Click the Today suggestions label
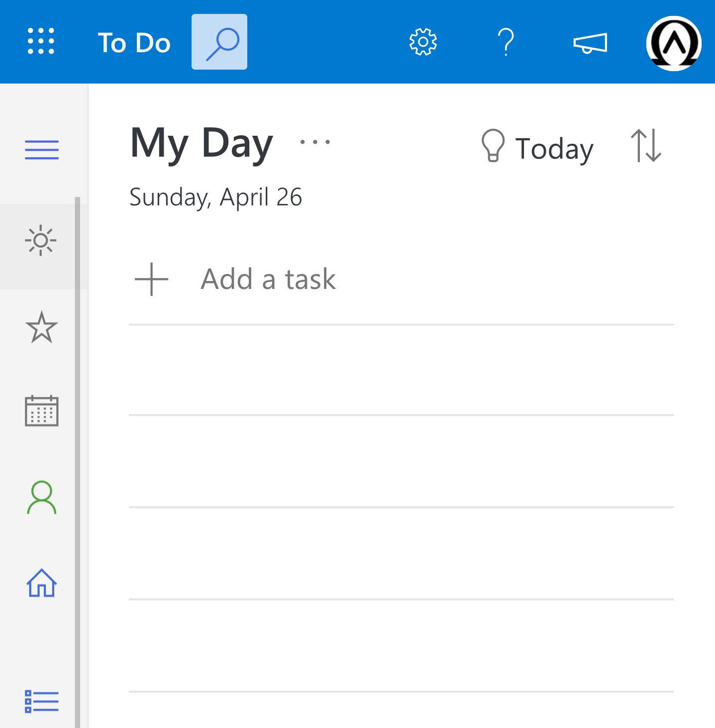 (x=554, y=148)
